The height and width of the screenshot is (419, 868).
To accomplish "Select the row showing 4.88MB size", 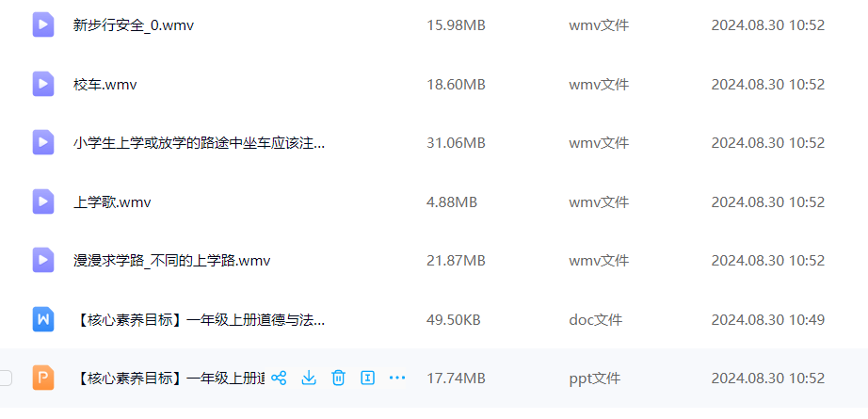I will (x=434, y=201).
